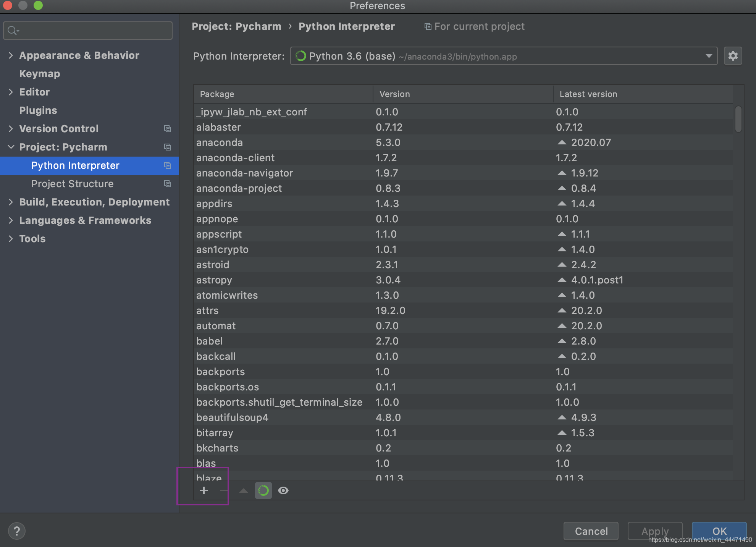
Task: Click upgrade arrow beside beautifulsoup4 4.9.3
Action: (562, 418)
